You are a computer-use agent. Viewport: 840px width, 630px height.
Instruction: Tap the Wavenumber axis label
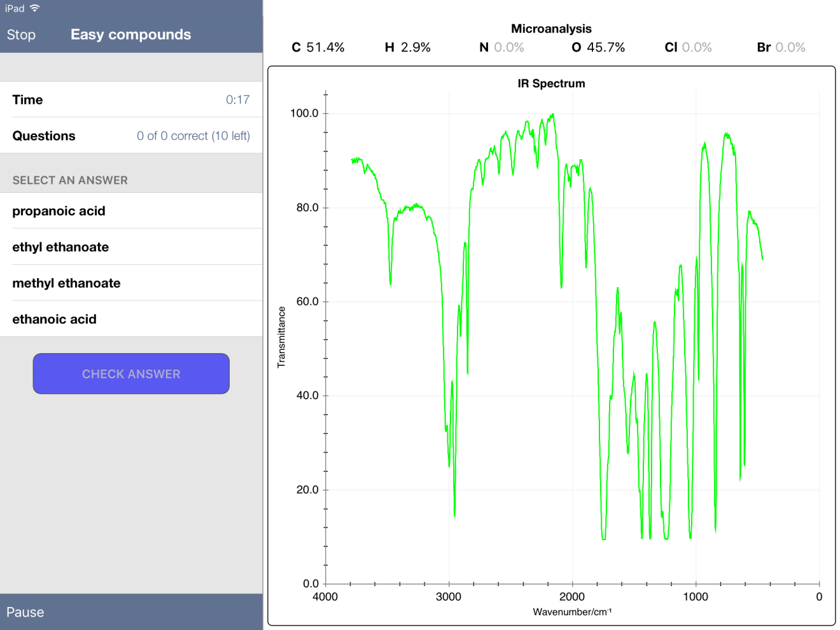(572, 612)
